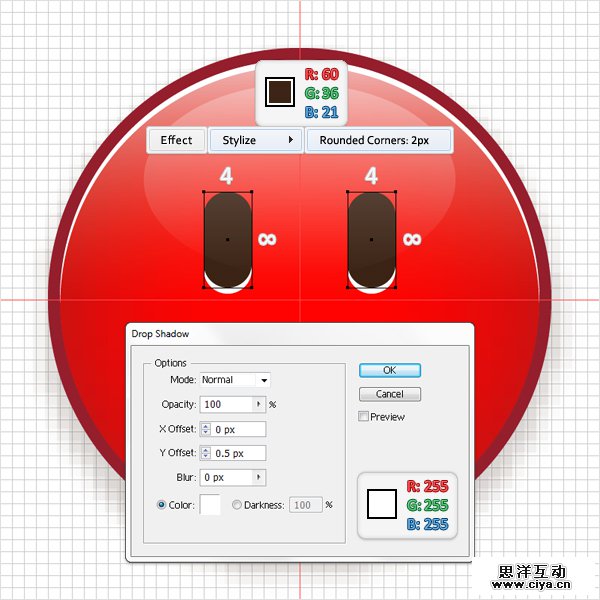The height and width of the screenshot is (600, 600).
Task: Enable the Preview checkbox
Action: (x=364, y=416)
